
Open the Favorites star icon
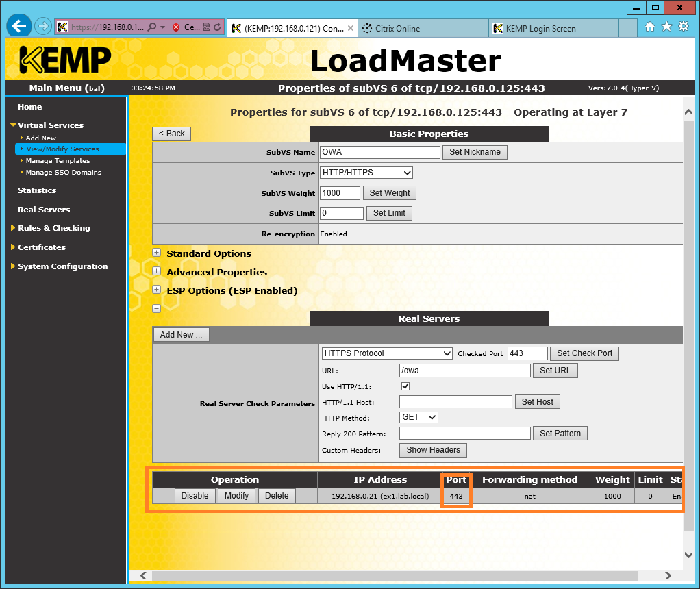pyautogui.click(x=666, y=27)
